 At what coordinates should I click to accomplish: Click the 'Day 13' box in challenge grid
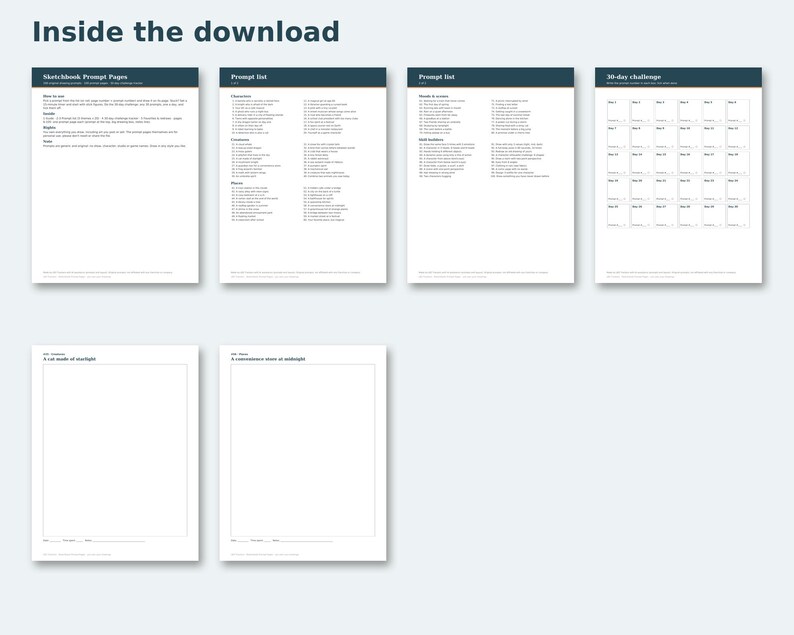point(618,164)
